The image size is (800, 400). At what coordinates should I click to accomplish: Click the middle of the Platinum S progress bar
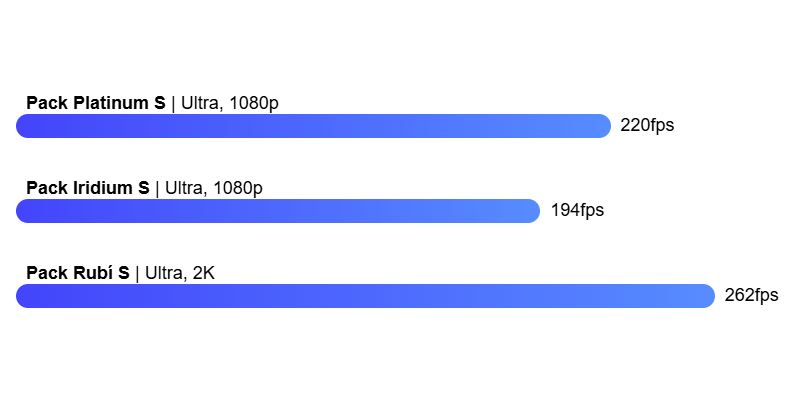313,126
